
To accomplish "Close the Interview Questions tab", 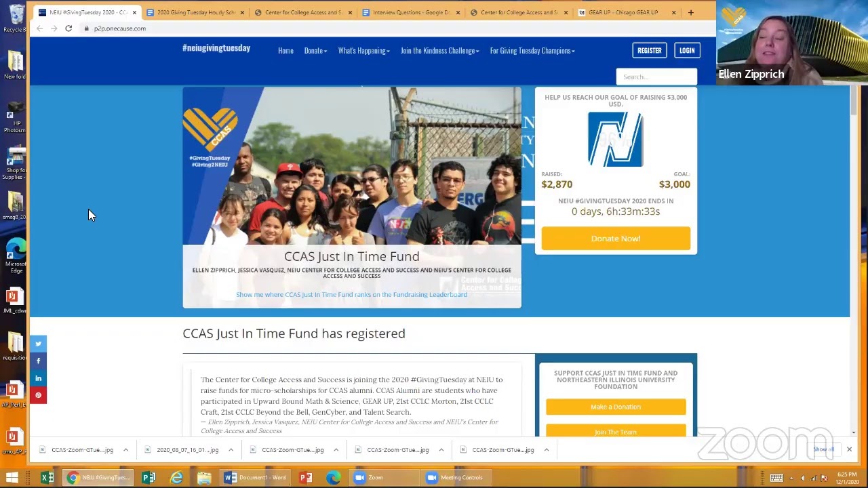I will tap(458, 12).
